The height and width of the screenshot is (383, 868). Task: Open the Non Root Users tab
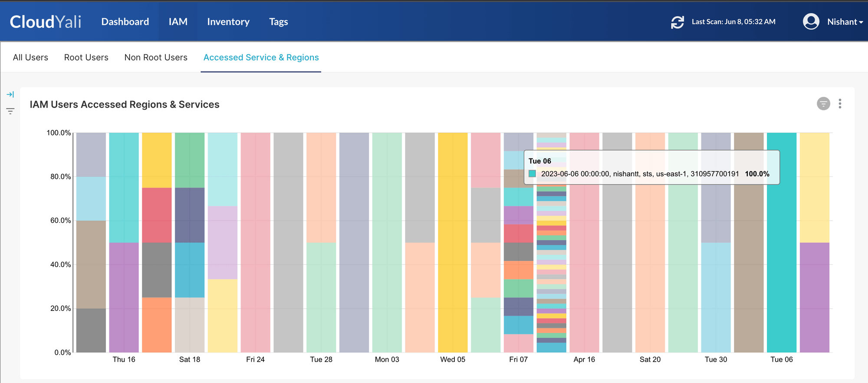click(x=156, y=57)
